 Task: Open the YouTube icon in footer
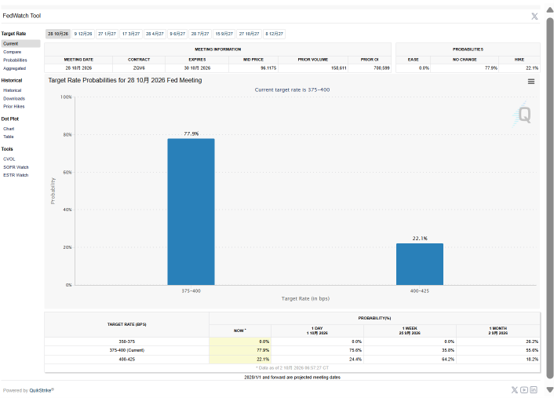[x=524, y=390]
